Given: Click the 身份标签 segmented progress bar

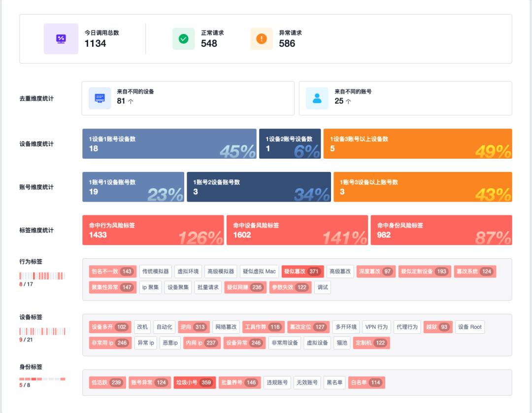Looking at the screenshot, I should (42, 379).
